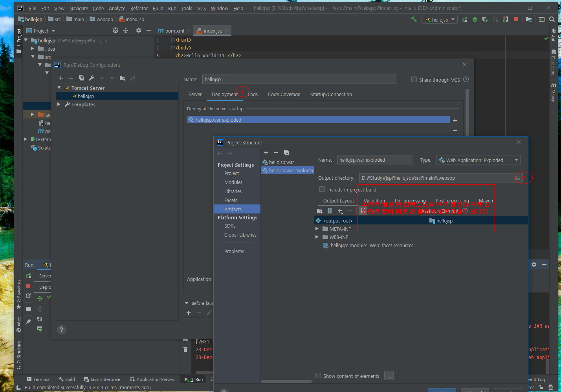Viewport: 561px width, 392px height.
Task: Add Before launch task plus icon
Action: (189, 313)
